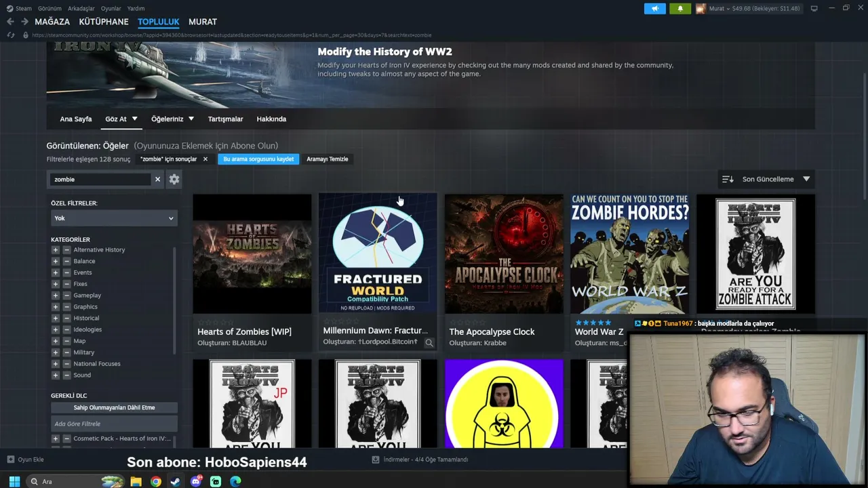Open File Explorer from the taskbar
The image size is (868, 488).
136,481
